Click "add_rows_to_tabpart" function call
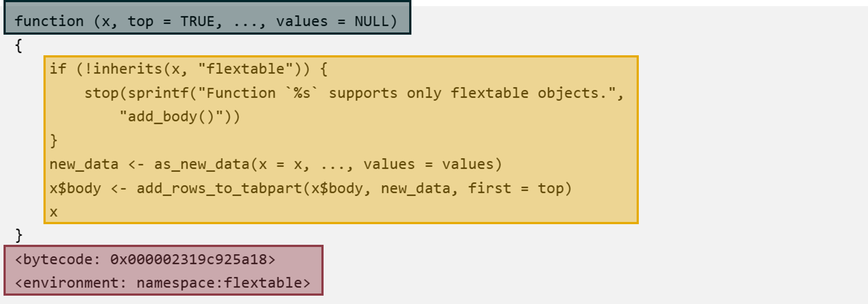This screenshot has height=304, width=868. pyautogui.click(x=219, y=189)
